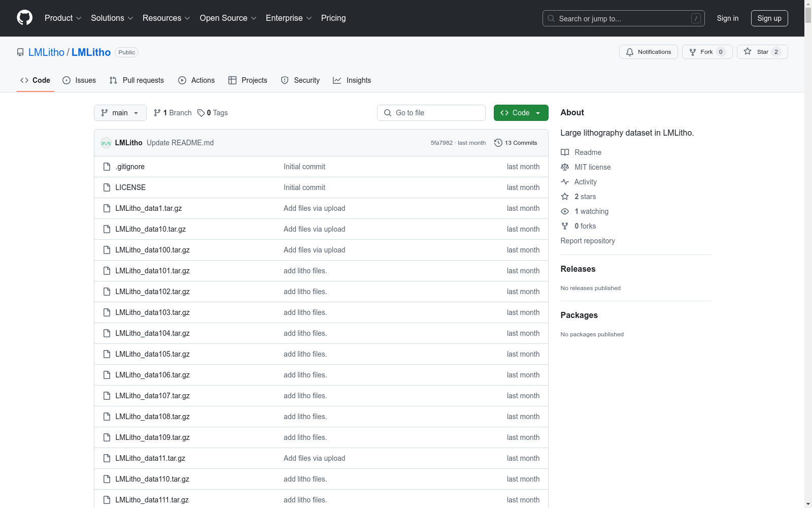The width and height of the screenshot is (812, 508).
Task: Click file icon next to .gitignore
Action: point(107,167)
